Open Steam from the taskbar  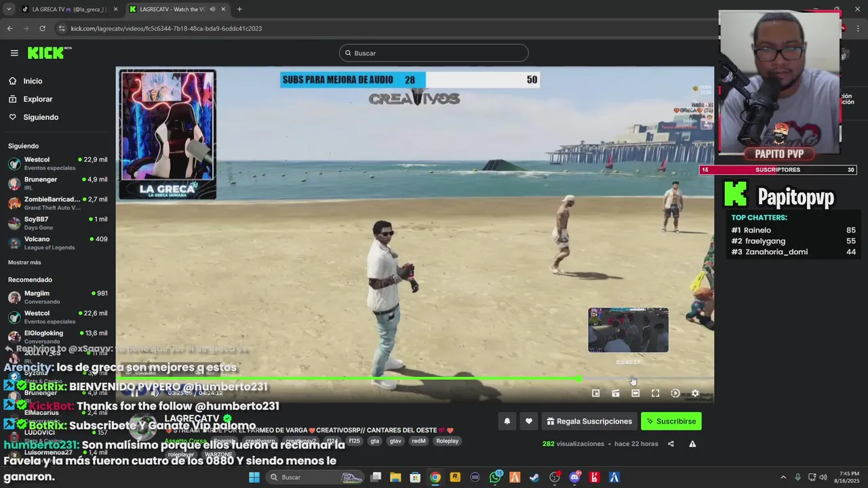[535, 477]
